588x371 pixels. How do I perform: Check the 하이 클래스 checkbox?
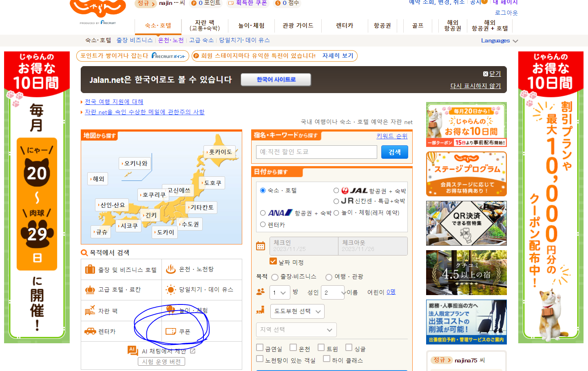point(327,358)
